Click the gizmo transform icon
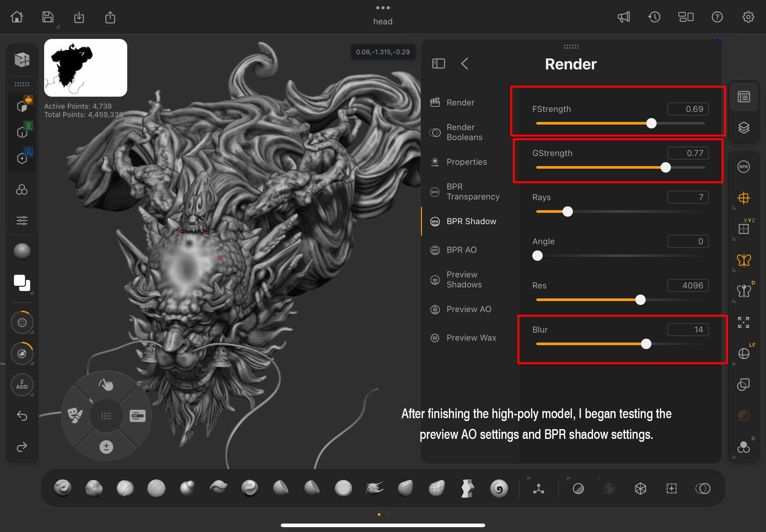766x532 pixels. [538, 489]
